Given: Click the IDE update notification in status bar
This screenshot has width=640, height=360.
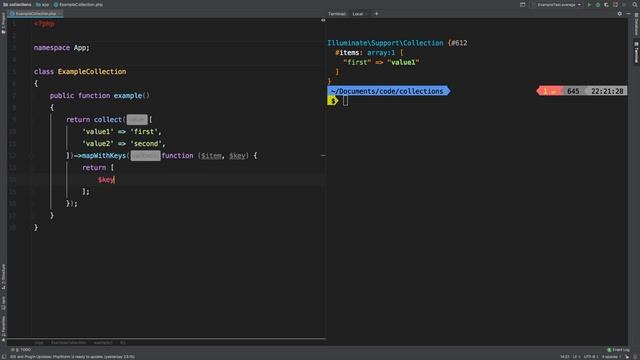Looking at the screenshot, I should (72, 357).
